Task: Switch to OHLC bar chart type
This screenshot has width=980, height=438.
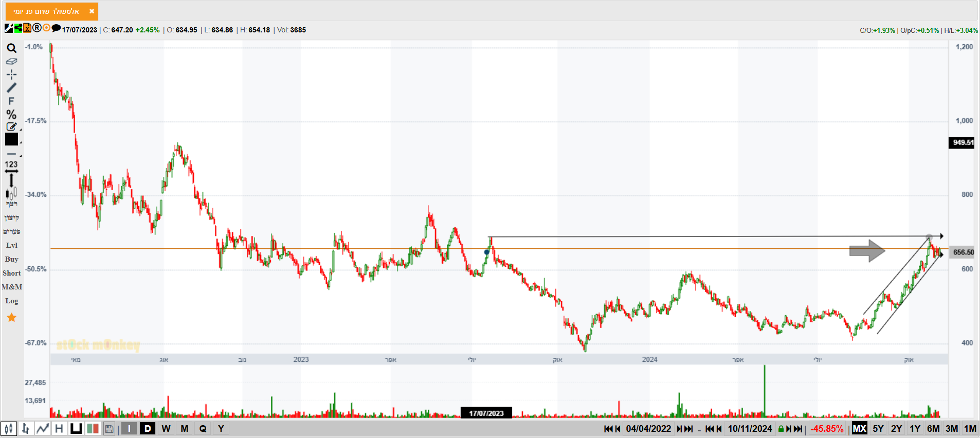Action: tap(26, 428)
